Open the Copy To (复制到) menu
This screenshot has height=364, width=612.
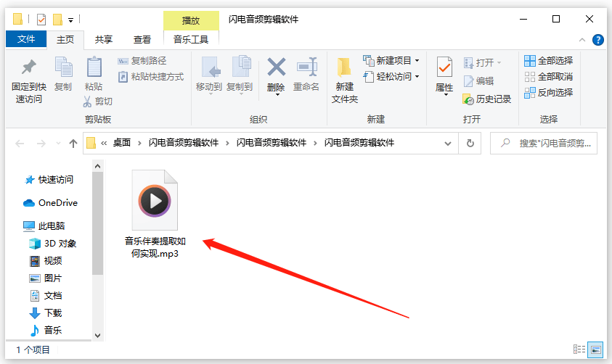[240, 75]
